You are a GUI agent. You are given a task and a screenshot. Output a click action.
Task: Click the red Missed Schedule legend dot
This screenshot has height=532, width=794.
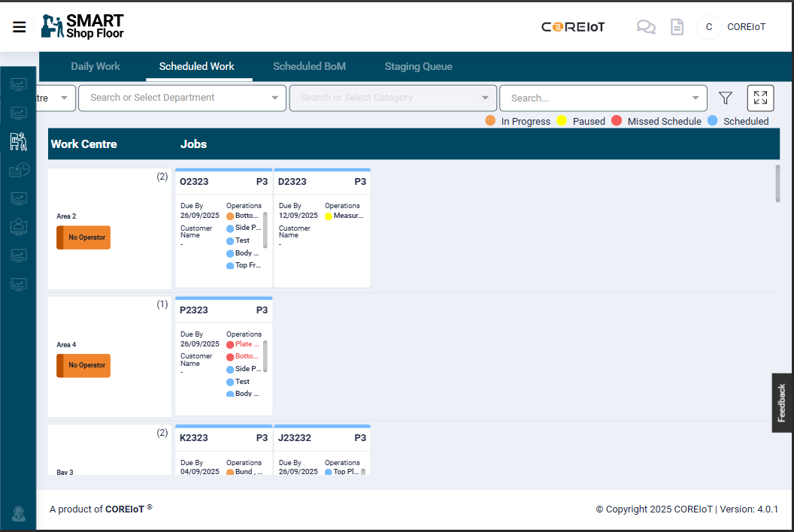[617, 121]
